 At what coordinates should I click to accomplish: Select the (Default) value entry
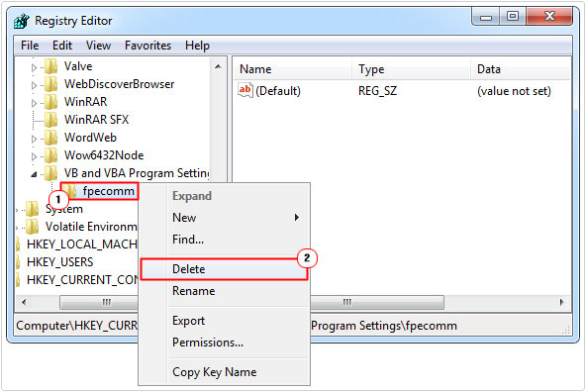point(278,91)
